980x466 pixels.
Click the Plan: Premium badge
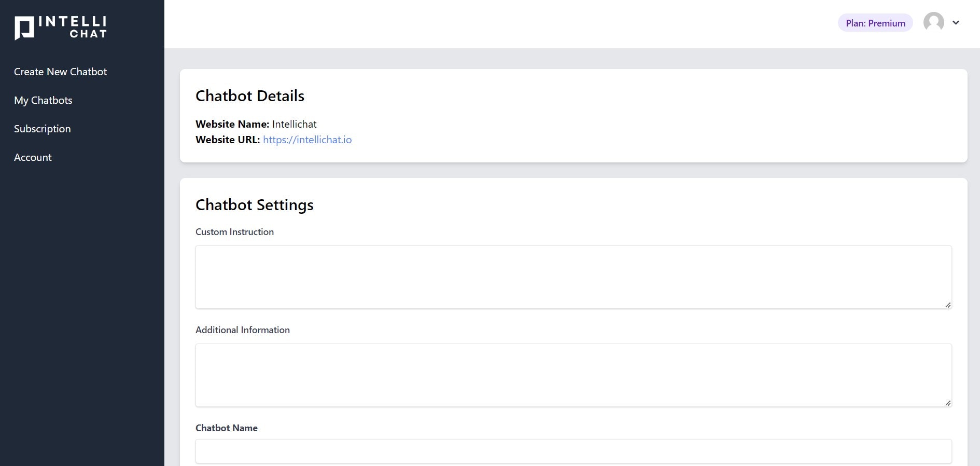pos(875,23)
